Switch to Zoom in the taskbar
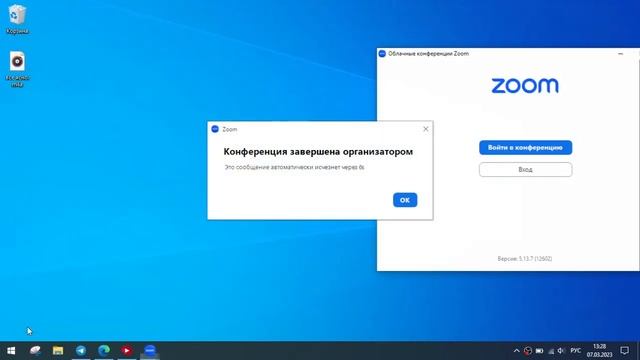 click(x=150, y=351)
